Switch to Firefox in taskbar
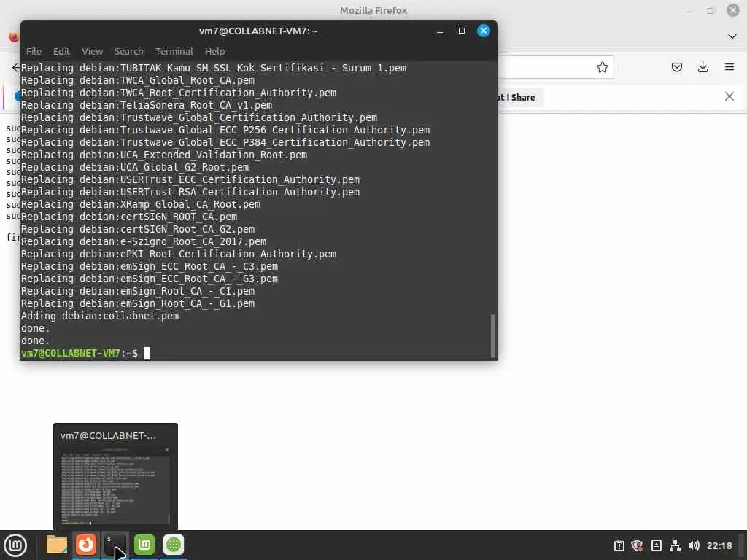 click(86, 545)
